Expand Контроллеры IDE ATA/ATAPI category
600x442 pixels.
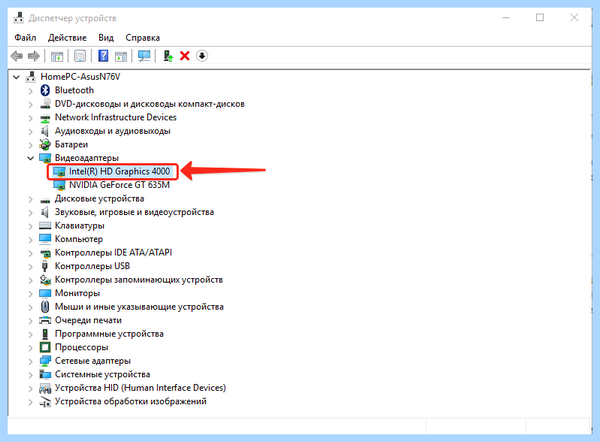(30, 253)
